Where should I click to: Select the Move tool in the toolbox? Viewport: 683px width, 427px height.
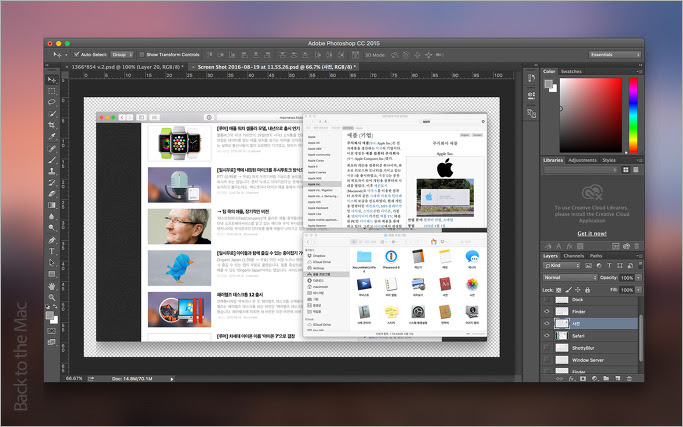pyautogui.click(x=51, y=80)
